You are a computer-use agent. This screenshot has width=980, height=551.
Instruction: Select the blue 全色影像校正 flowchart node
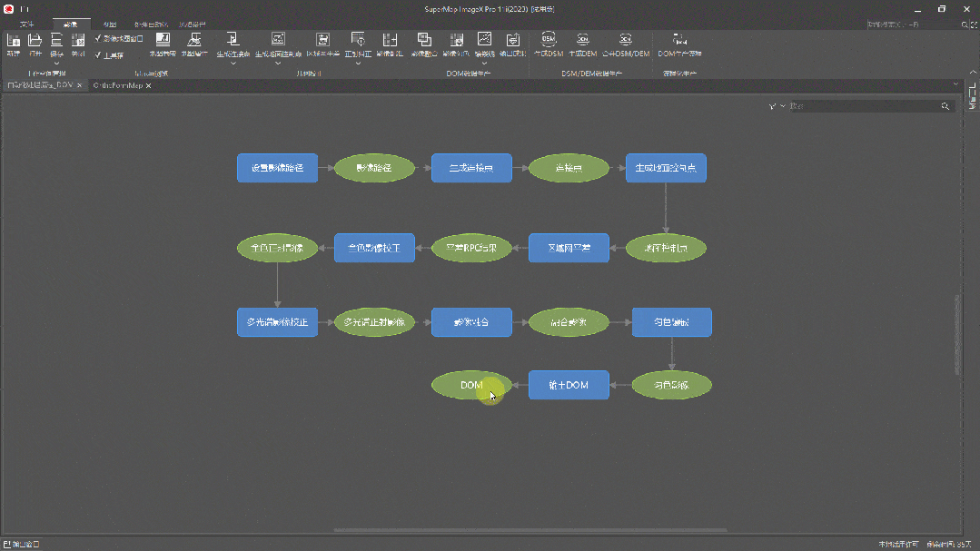374,248
